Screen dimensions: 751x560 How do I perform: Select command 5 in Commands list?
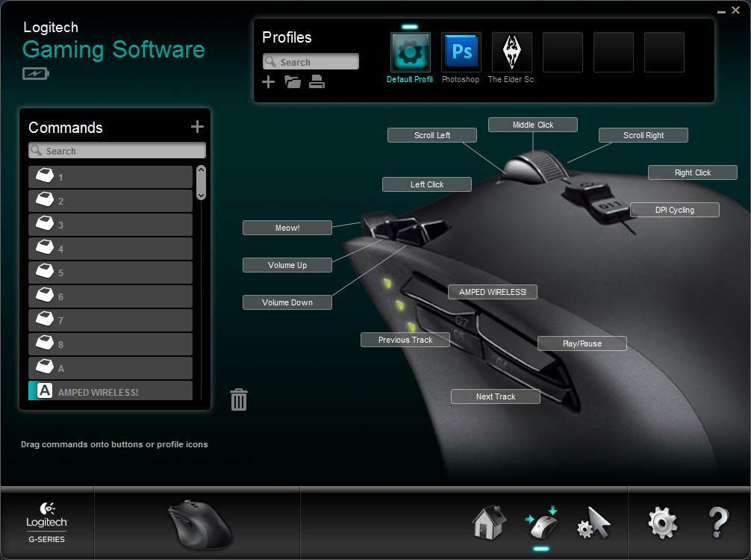click(x=110, y=273)
